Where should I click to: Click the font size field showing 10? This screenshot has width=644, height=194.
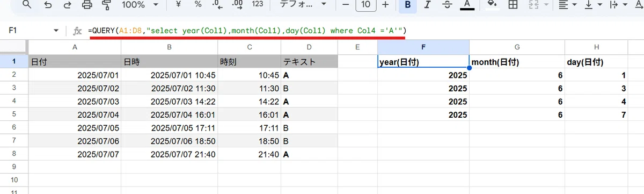coord(365,5)
